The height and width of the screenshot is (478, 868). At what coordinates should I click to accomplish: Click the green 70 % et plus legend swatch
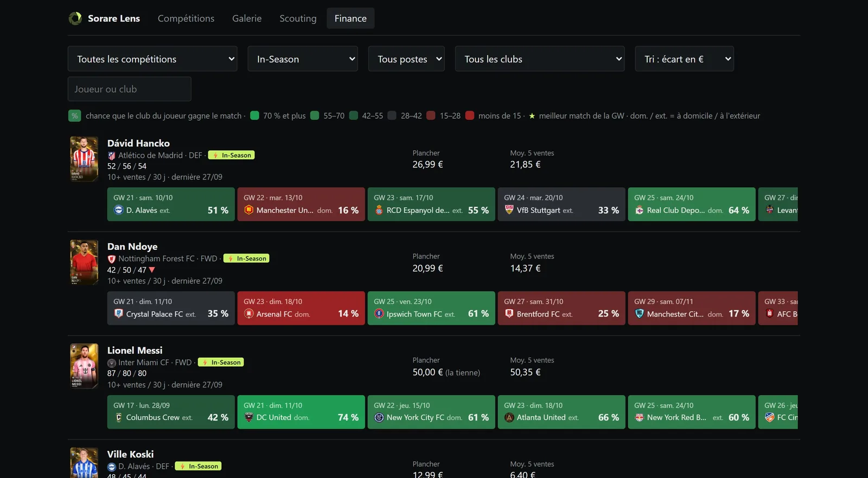(x=254, y=115)
